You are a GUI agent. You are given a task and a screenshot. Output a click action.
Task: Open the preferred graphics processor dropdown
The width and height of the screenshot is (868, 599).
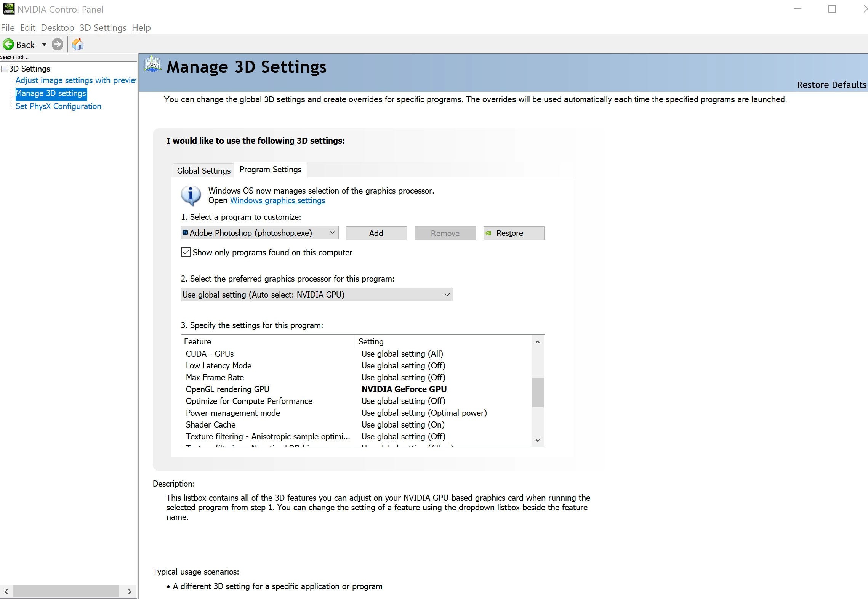click(x=317, y=295)
